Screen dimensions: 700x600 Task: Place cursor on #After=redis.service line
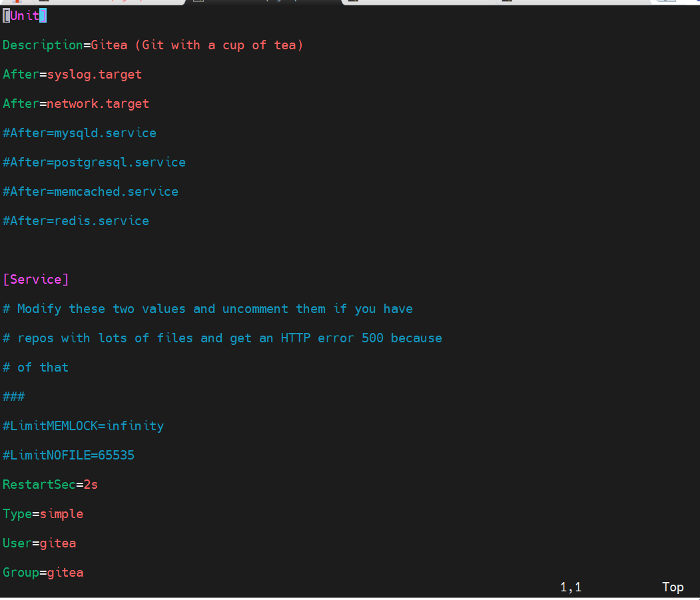click(76, 221)
